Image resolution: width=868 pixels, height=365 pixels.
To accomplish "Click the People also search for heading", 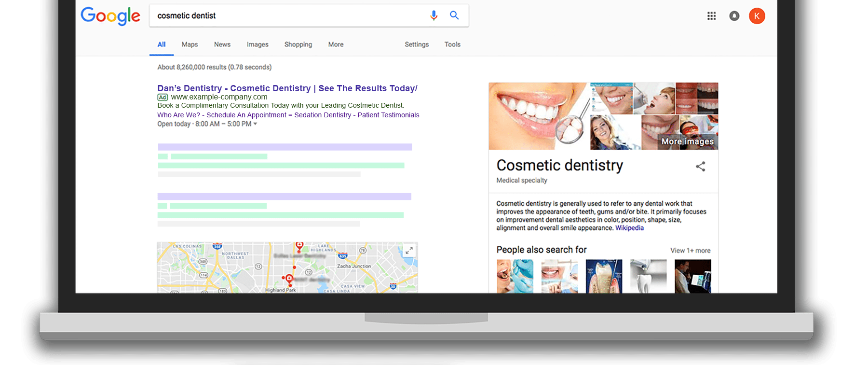I will pyautogui.click(x=542, y=250).
